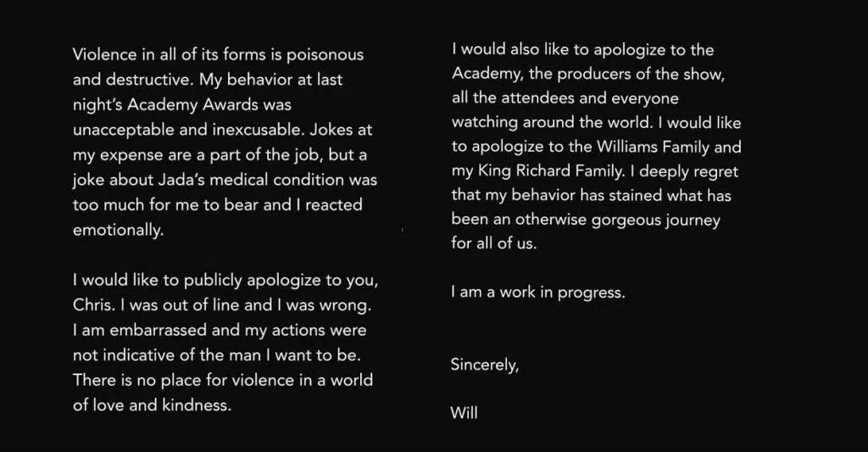Click the sentence "I am a work in progress."

[x=538, y=293]
